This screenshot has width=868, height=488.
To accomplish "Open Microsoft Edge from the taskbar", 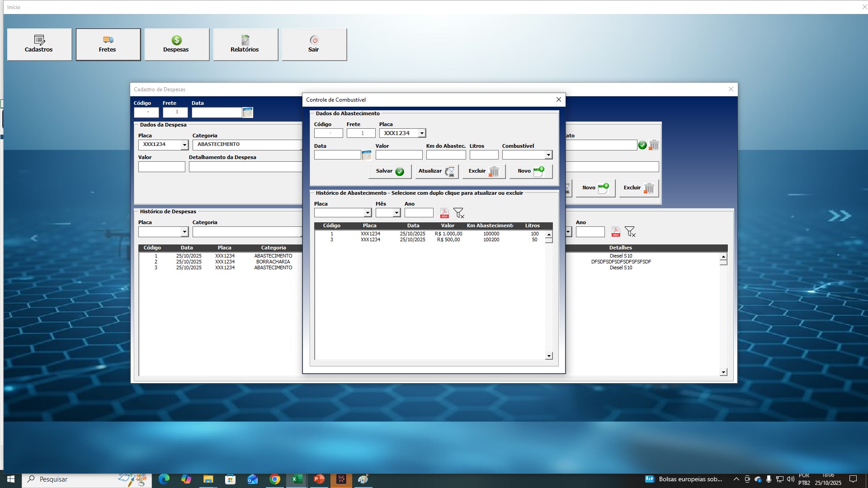I will click(164, 479).
